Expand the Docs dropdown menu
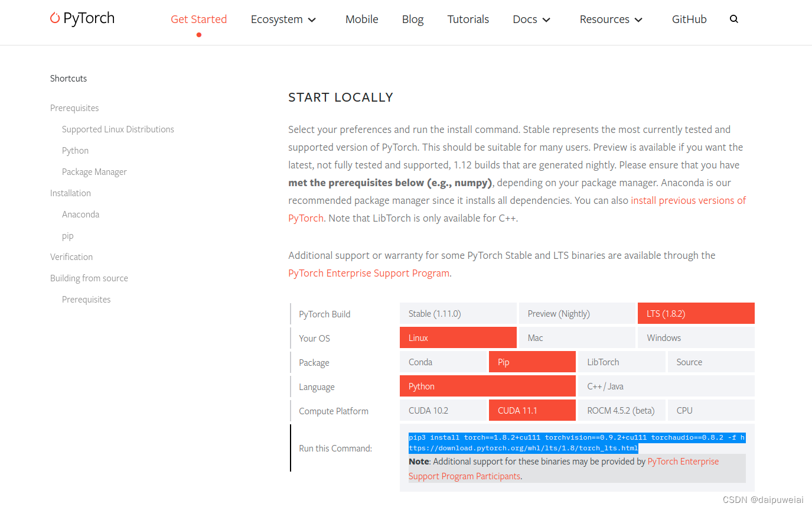The height and width of the screenshot is (510, 812). coord(531,19)
